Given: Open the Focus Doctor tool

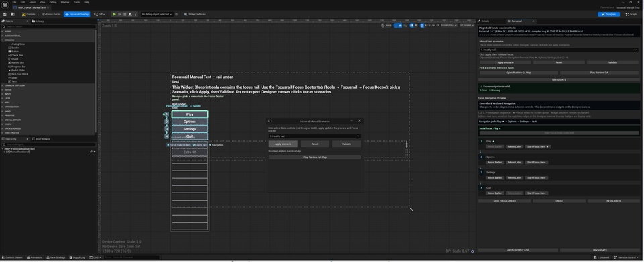Looking at the screenshot, I should click(x=52, y=14).
